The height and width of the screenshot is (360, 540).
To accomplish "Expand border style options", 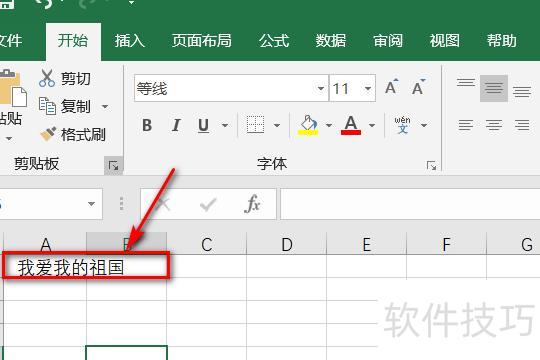I will [277, 125].
